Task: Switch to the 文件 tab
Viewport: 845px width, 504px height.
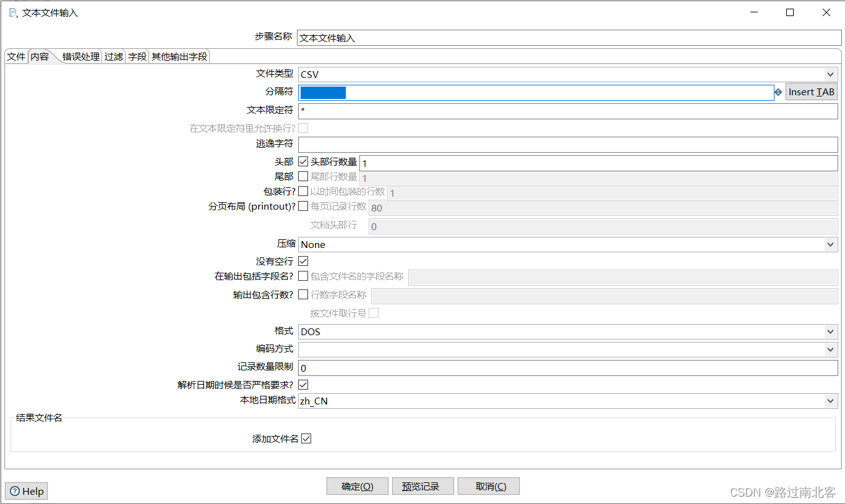Action: point(16,56)
